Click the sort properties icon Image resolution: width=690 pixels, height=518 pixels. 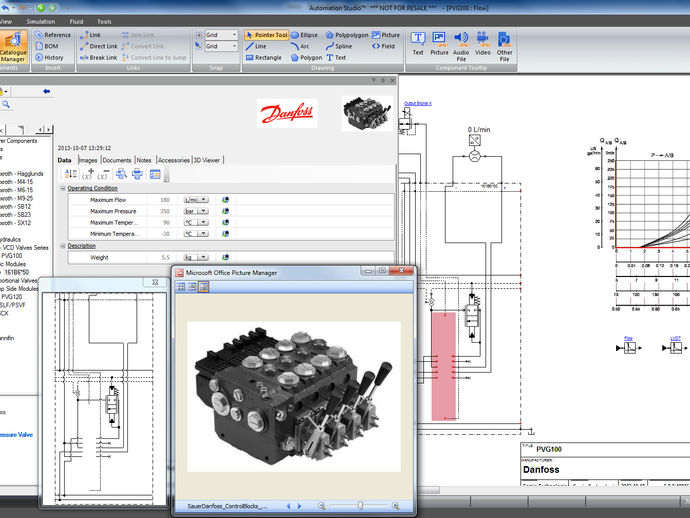70,174
